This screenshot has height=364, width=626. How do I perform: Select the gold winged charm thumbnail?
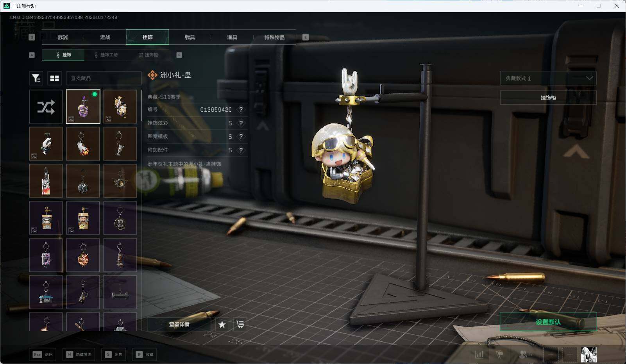pyautogui.click(x=120, y=107)
